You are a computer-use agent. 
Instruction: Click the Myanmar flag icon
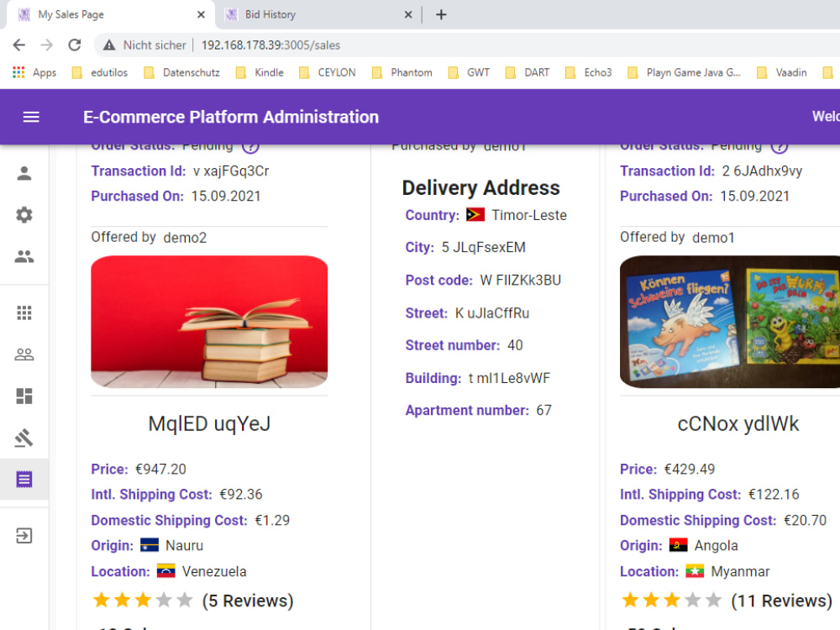695,571
